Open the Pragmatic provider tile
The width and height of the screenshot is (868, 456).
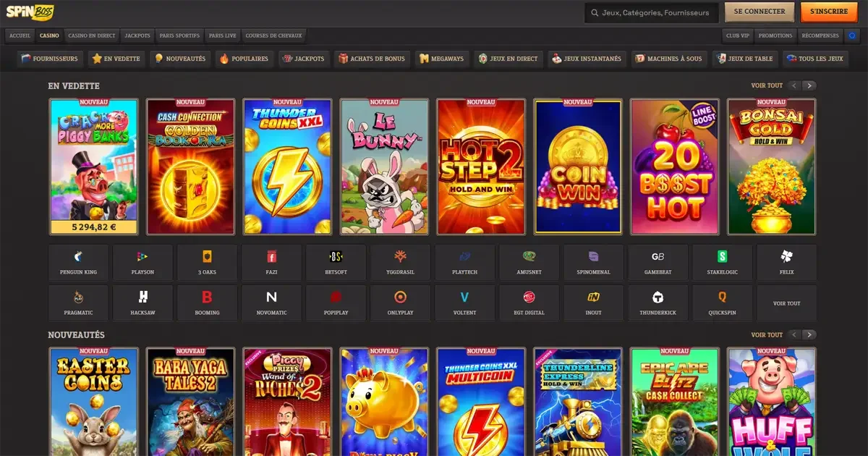point(79,303)
